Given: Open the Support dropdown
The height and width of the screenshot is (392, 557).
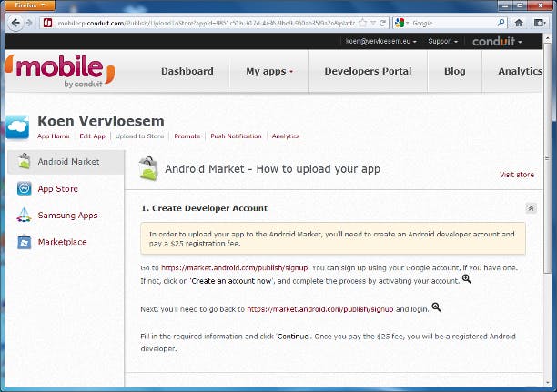Looking at the screenshot, I should coord(443,41).
